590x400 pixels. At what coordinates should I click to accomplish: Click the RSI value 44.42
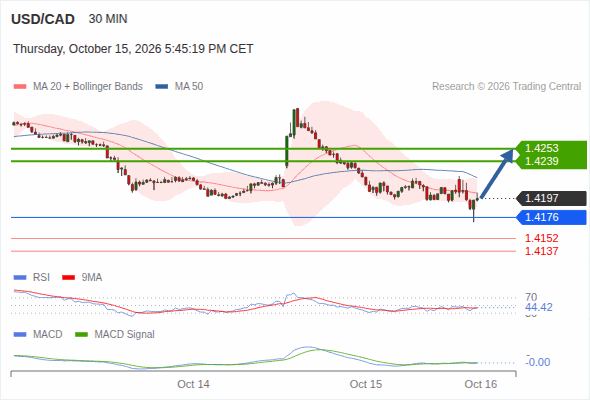tap(539, 307)
